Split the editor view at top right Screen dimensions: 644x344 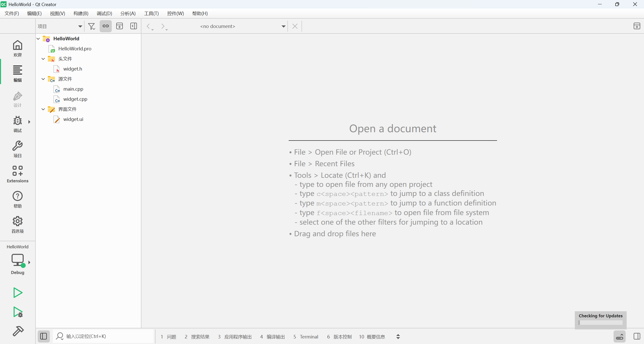pyautogui.click(x=637, y=26)
